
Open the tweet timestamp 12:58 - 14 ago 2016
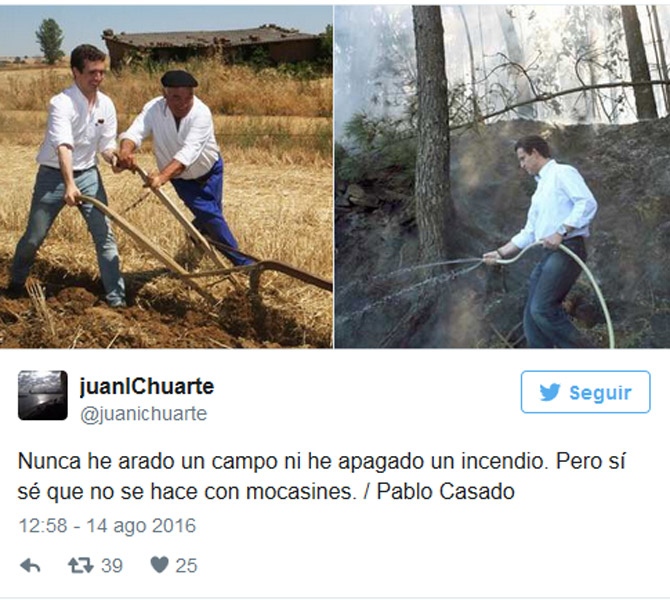107,526
